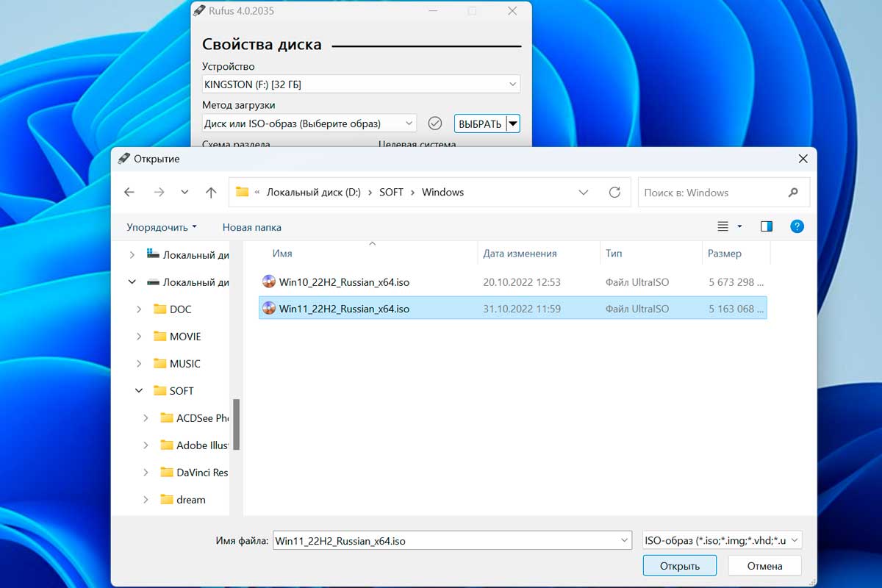Select ACDSee folder in tree
Viewport: 882px width, 588px height.
(194, 418)
